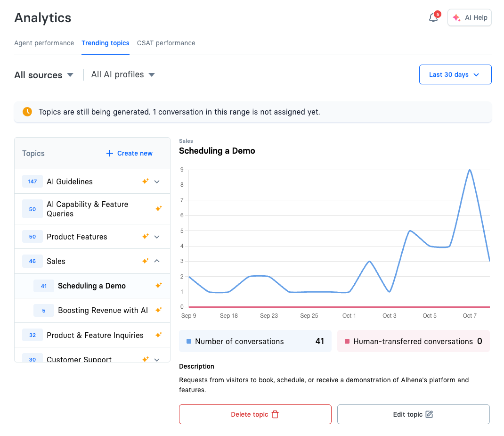Screen dimensions: 504x436
Task: Select Product & Feature Inquiries topic
Action: point(92,335)
